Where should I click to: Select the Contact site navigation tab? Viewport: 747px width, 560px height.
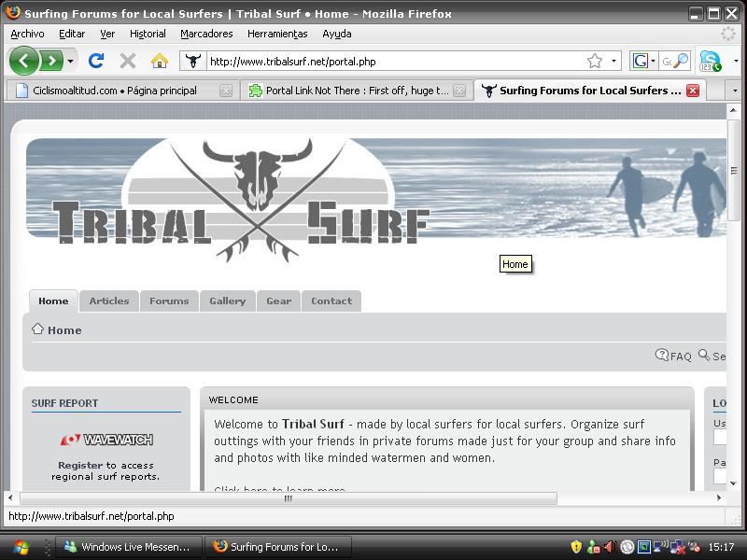pos(331,301)
